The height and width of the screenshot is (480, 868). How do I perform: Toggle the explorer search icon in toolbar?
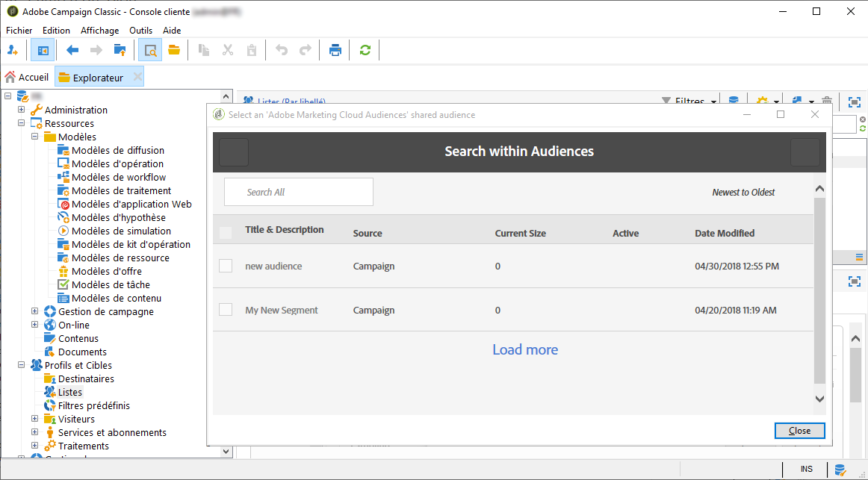click(150, 50)
